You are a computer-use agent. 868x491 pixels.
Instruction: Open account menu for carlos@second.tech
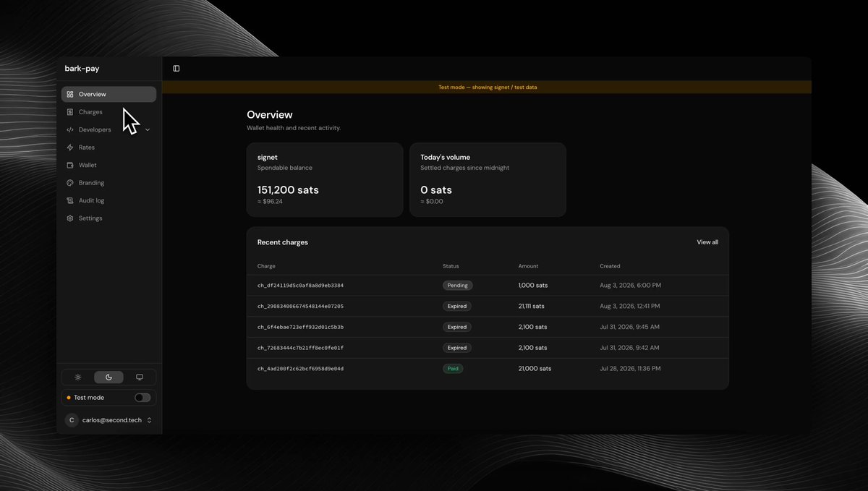pyautogui.click(x=109, y=420)
